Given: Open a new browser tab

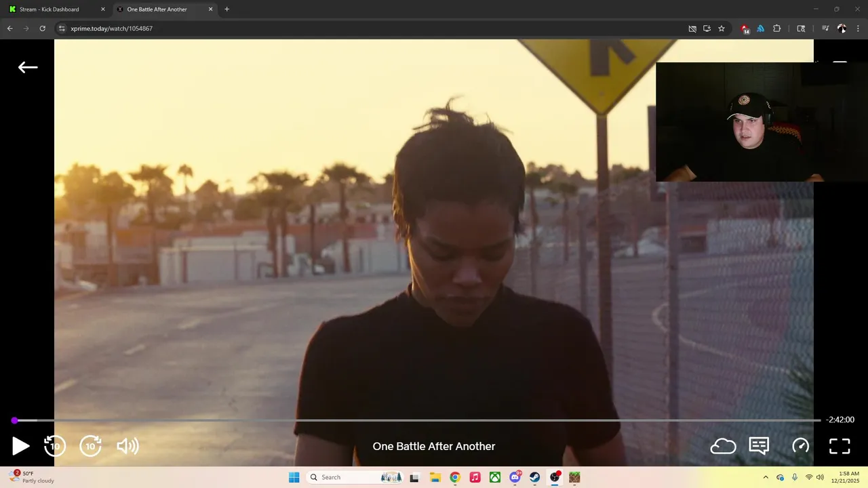Looking at the screenshot, I should [226, 9].
